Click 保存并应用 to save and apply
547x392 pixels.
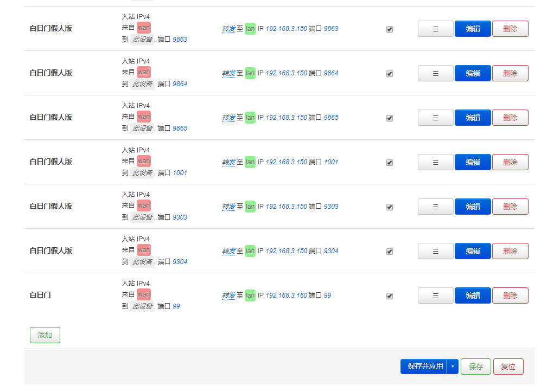pos(425,367)
